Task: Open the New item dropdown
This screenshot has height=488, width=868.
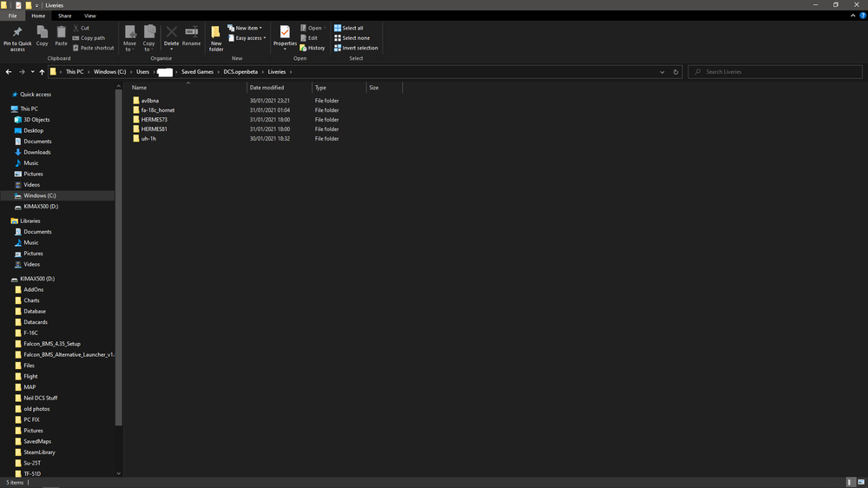Action: click(245, 28)
